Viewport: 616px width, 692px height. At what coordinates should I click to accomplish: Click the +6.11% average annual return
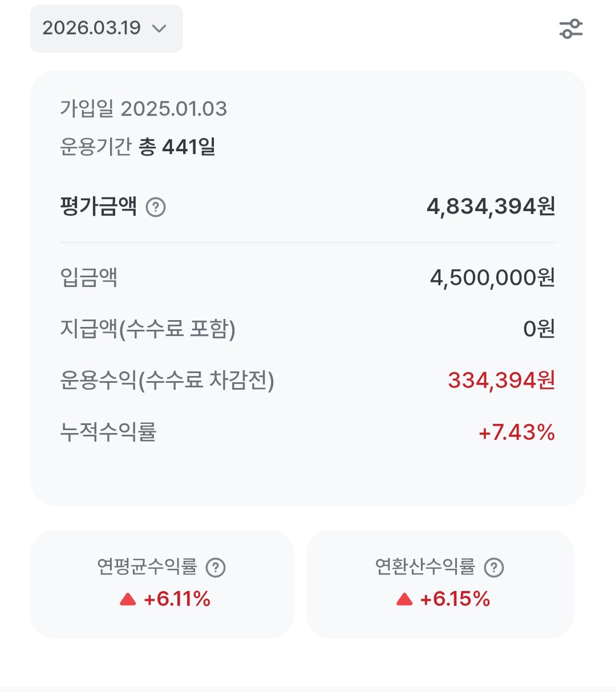[177, 599]
